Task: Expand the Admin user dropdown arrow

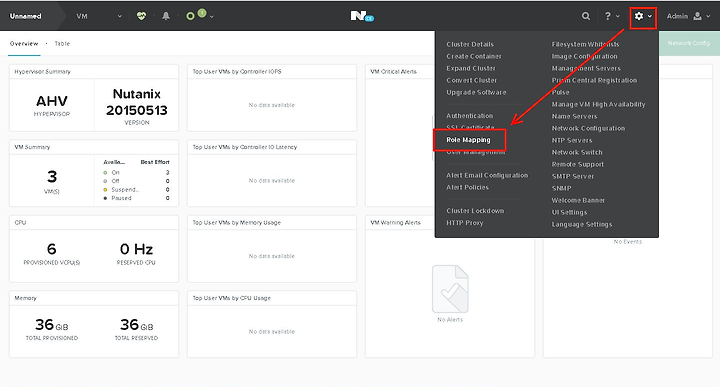Action: tap(708, 17)
